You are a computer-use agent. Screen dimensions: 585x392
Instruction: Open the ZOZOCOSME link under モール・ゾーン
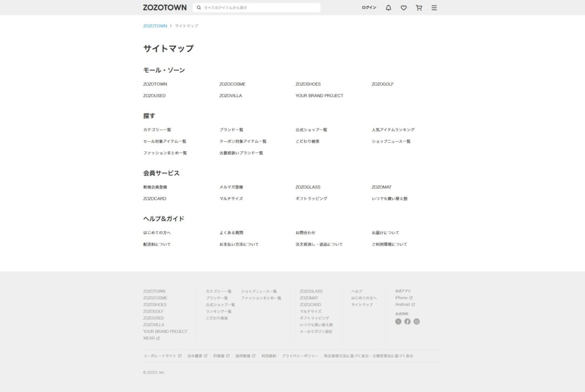pos(232,84)
